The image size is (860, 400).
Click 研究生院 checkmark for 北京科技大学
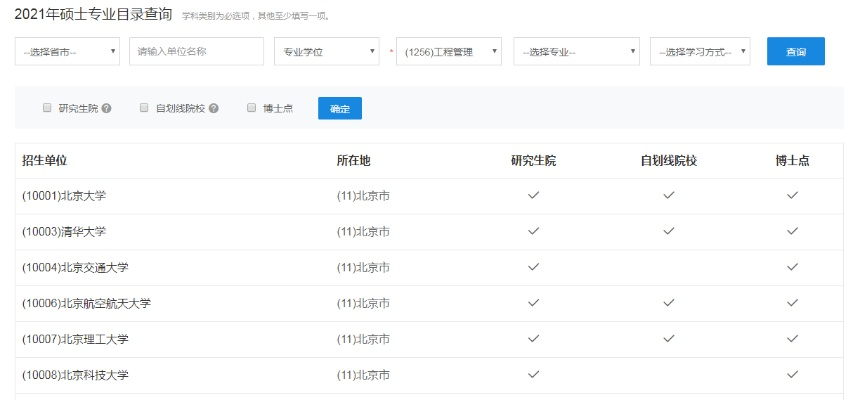533,374
